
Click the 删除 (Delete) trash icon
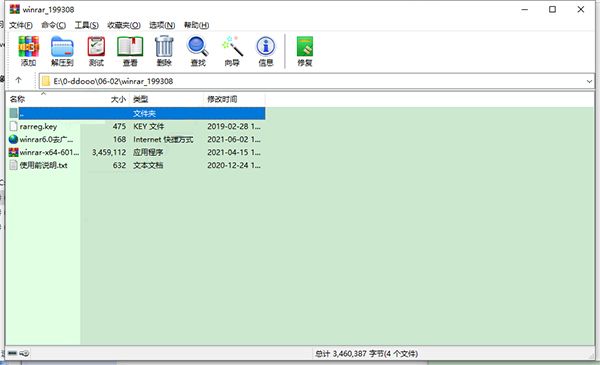pyautogui.click(x=164, y=51)
